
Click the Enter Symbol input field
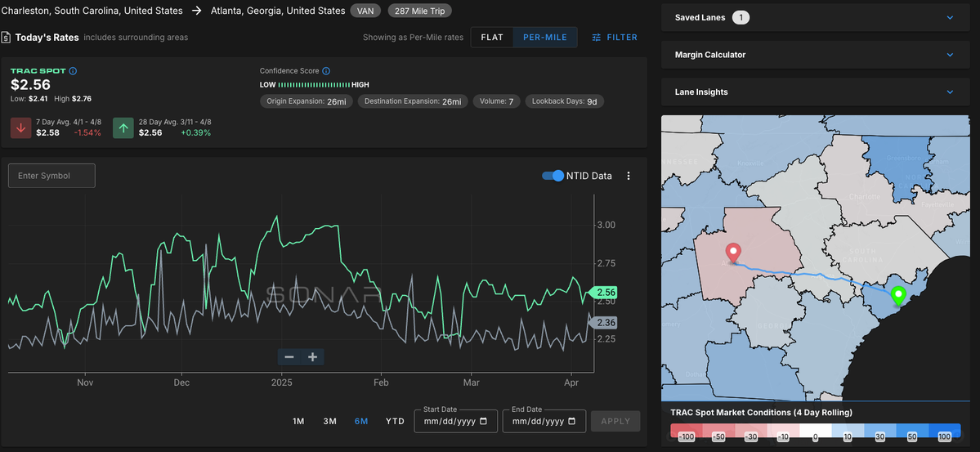(x=51, y=176)
